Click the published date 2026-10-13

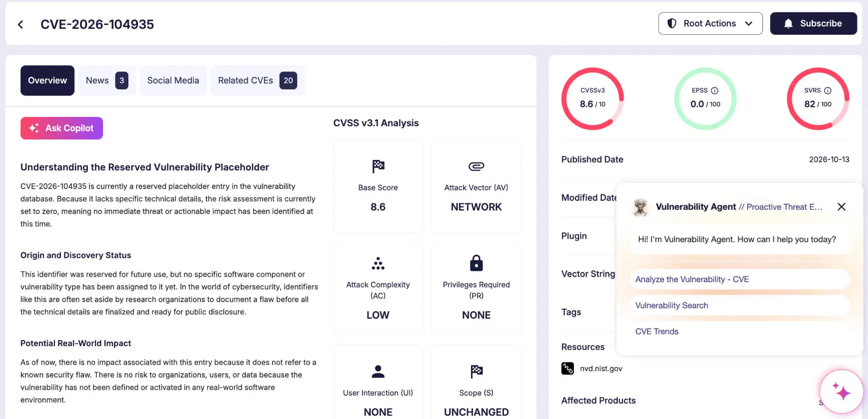pyautogui.click(x=829, y=160)
